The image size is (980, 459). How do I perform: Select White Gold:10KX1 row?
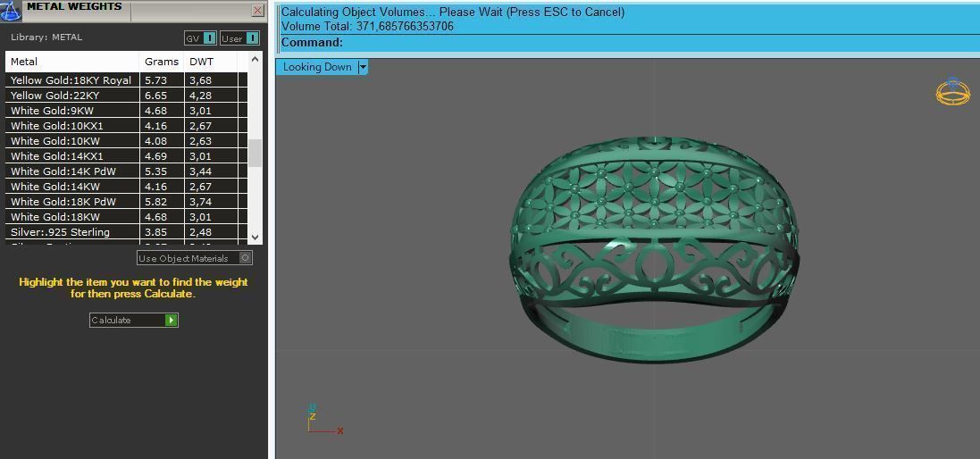[127, 126]
